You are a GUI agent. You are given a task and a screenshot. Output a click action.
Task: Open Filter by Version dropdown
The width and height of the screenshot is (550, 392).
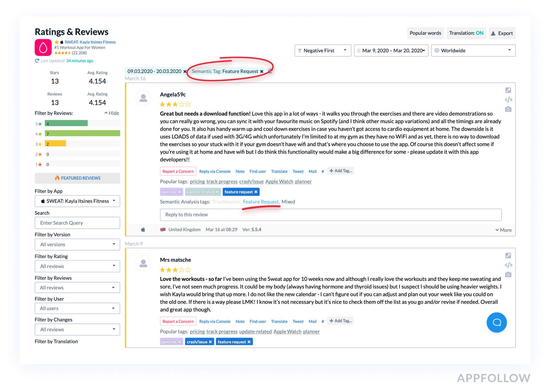(x=77, y=244)
